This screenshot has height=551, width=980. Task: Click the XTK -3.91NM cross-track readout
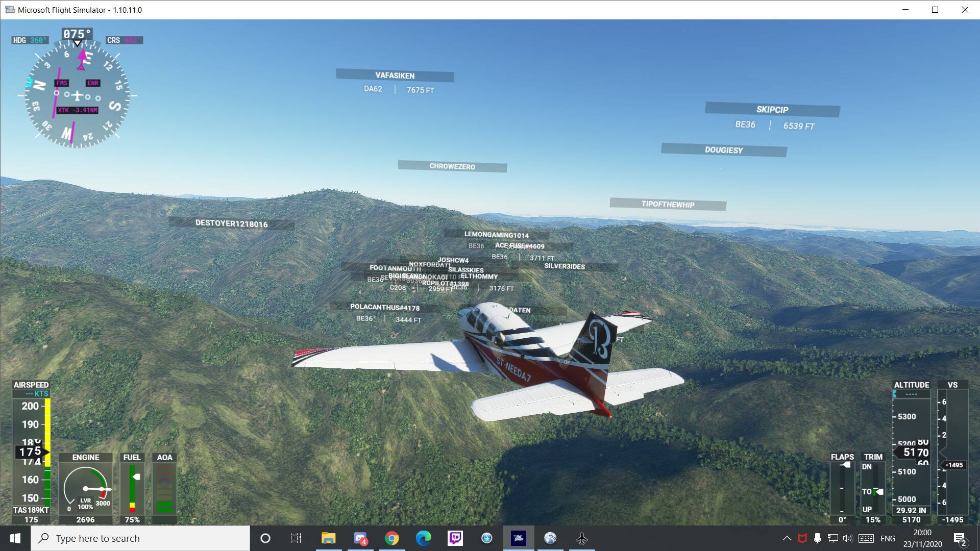pos(77,110)
